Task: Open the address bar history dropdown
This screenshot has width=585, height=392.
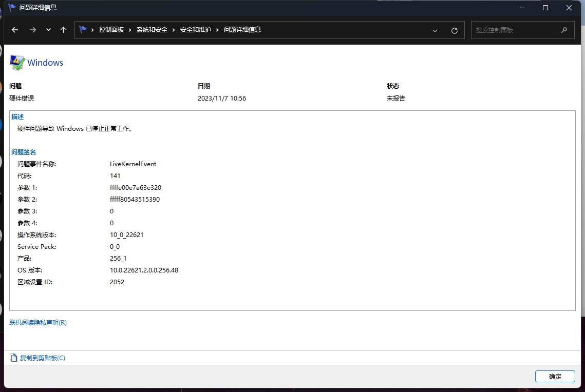Action: 435,31
